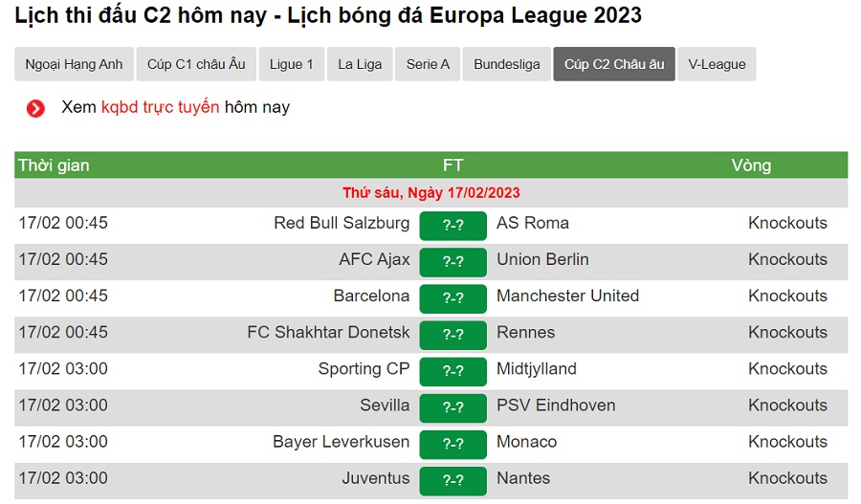The height and width of the screenshot is (504, 861).
Task: Click Sporting CP vs Midtjylland score box
Action: point(453,370)
